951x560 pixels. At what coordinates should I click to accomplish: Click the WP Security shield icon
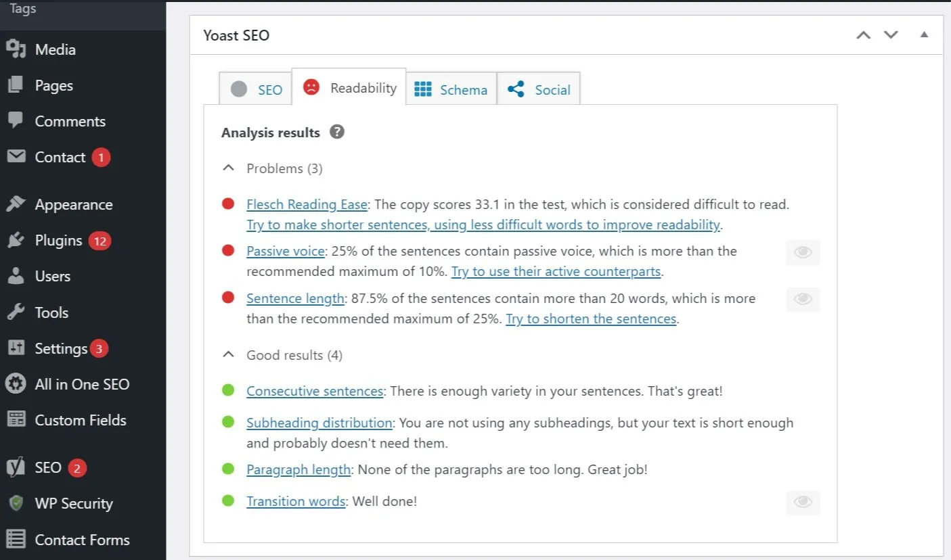(x=16, y=503)
